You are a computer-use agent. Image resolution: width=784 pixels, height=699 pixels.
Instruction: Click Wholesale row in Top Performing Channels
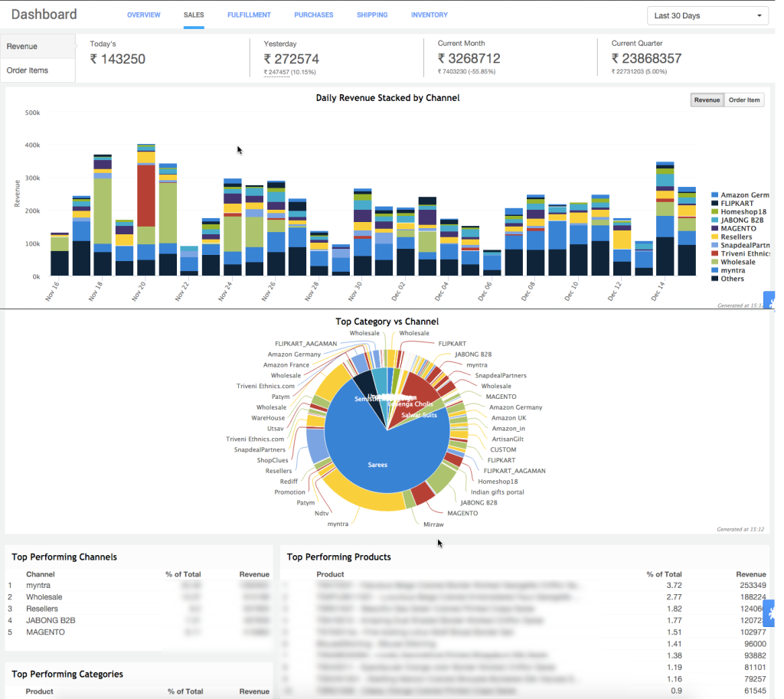pyautogui.click(x=139, y=597)
